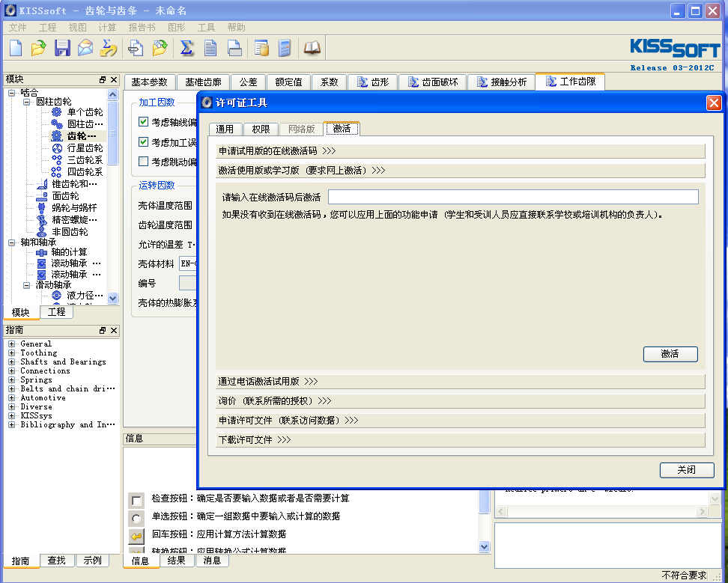Viewport: 728px width, 583px height.
Task: Select the 非圆齿轮 module in the tree
Action: 70,231
